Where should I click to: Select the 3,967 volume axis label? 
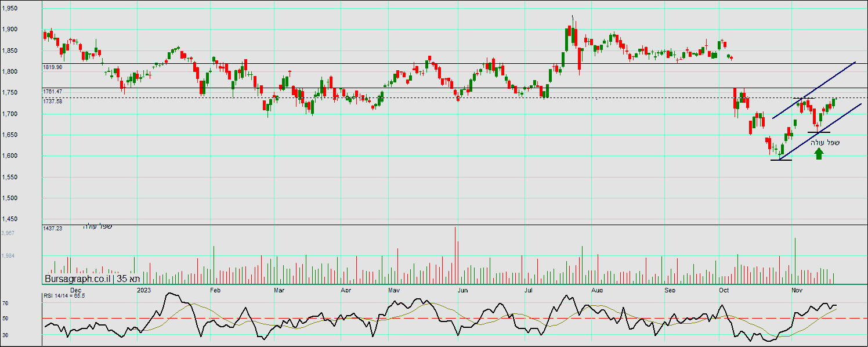[8, 233]
